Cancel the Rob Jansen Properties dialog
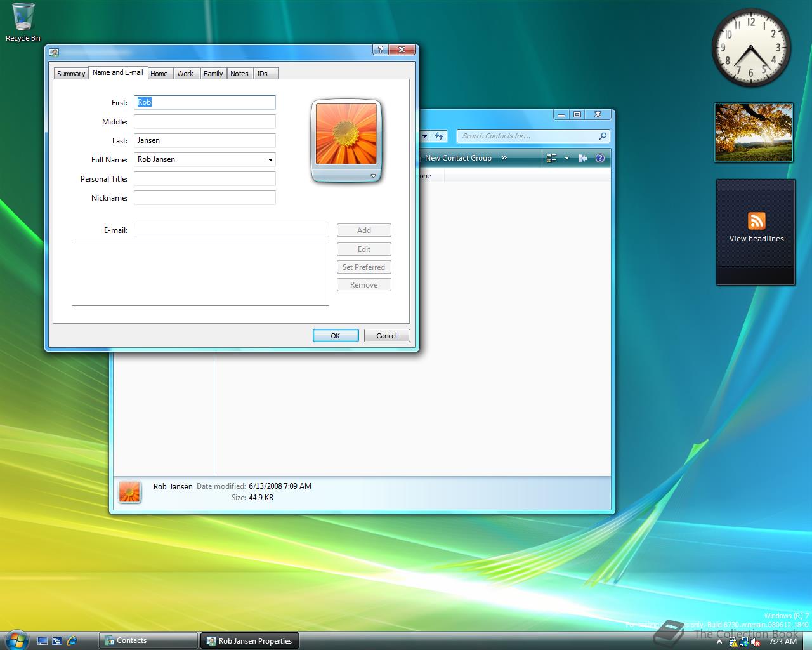Image resolution: width=812 pixels, height=650 pixels. click(x=387, y=336)
